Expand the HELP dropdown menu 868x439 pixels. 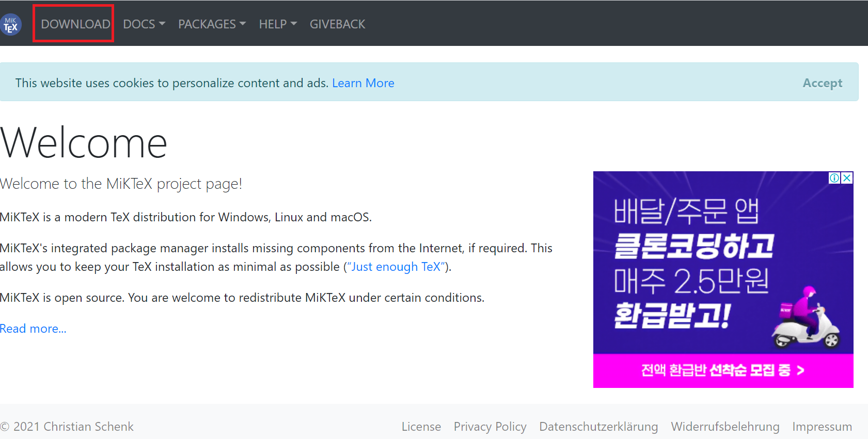tap(278, 24)
